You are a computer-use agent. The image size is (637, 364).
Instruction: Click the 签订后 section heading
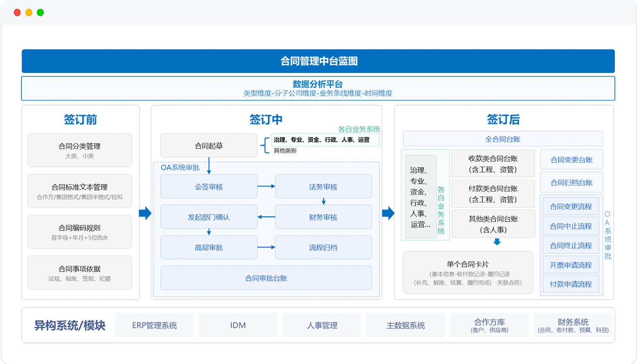[x=503, y=120]
